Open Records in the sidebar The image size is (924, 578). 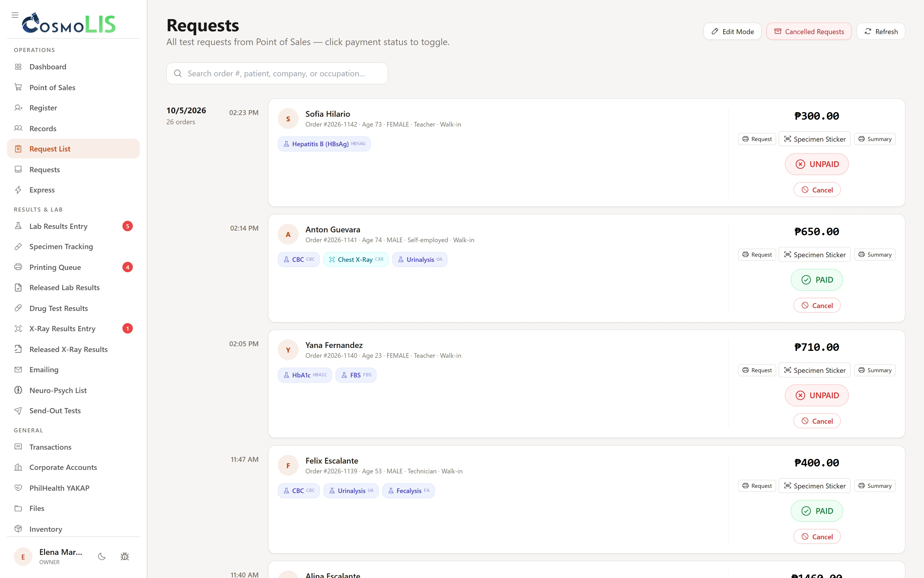[x=73, y=128]
